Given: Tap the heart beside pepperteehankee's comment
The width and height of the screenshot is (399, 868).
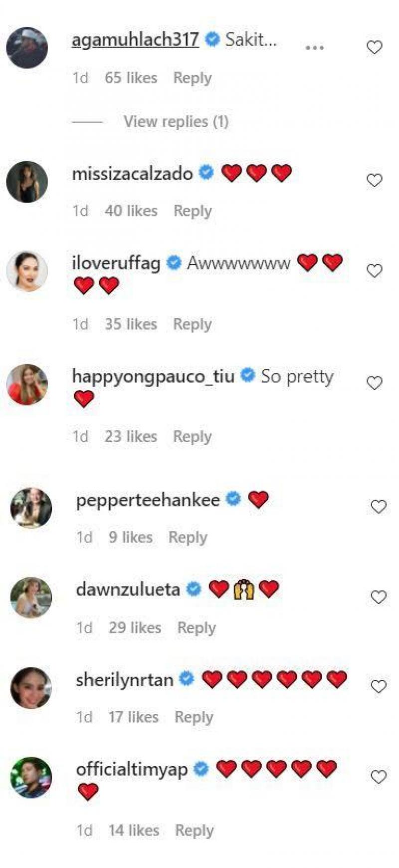Looking at the screenshot, I should pos(378,507).
